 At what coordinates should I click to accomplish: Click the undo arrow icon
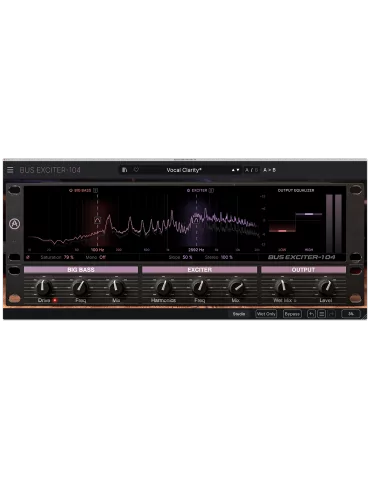pos(311,314)
